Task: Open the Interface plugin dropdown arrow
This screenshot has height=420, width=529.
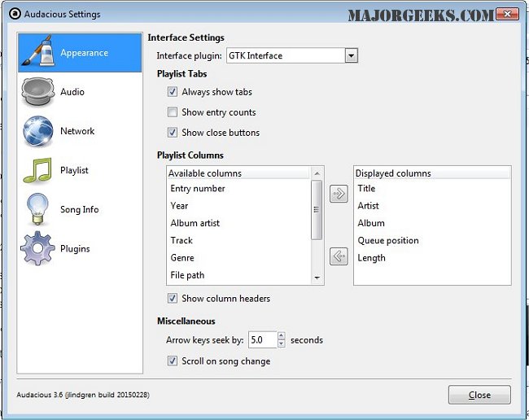Action: pos(352,55)
